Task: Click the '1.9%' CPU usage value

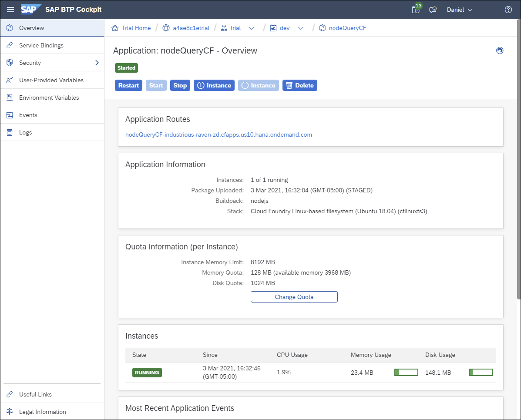Action: (x=283, y=372)
